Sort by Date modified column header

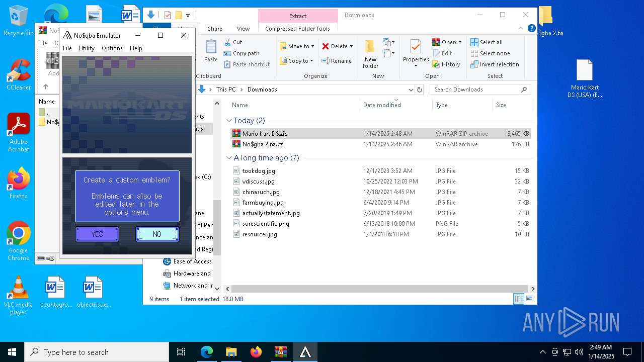(396, 105)
